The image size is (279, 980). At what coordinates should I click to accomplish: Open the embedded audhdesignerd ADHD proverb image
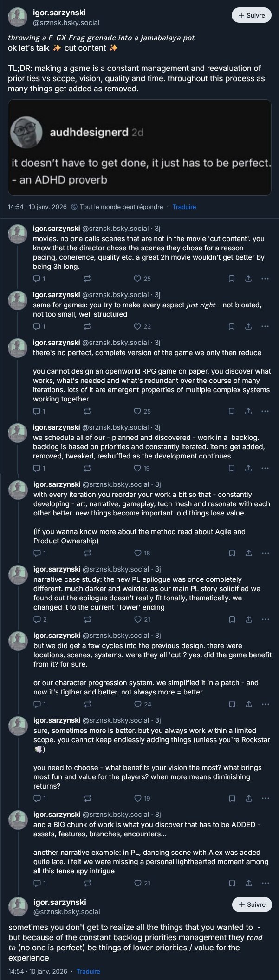(139, 147)
